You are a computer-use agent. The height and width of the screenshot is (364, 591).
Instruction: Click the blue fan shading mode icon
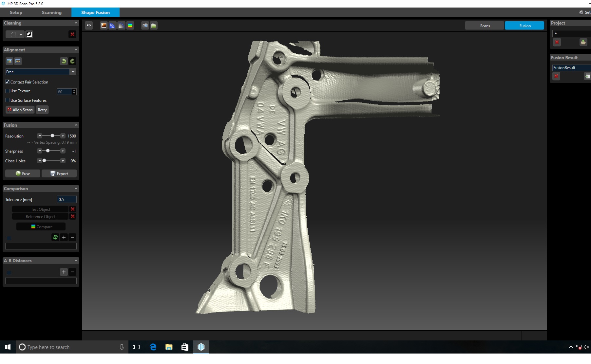(112, 26)
